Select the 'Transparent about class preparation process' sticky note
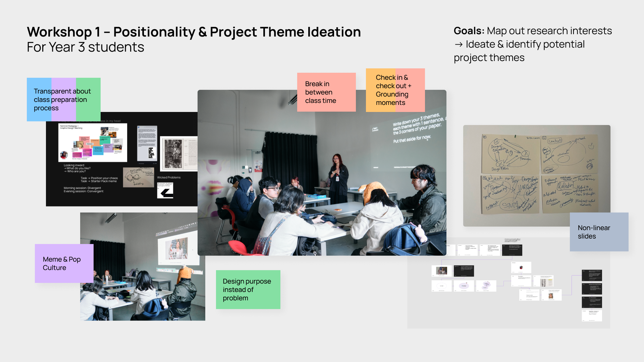 click(64, 100)
